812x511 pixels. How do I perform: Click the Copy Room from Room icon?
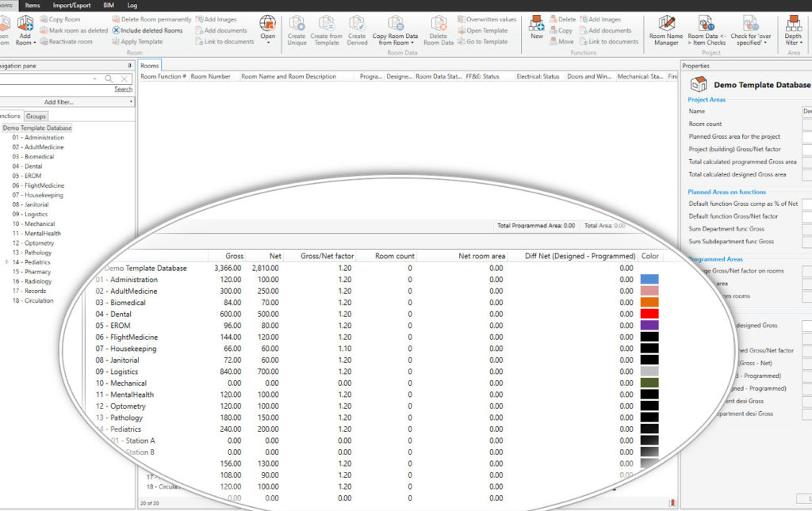pyautogui.click(x=396, y=23)
